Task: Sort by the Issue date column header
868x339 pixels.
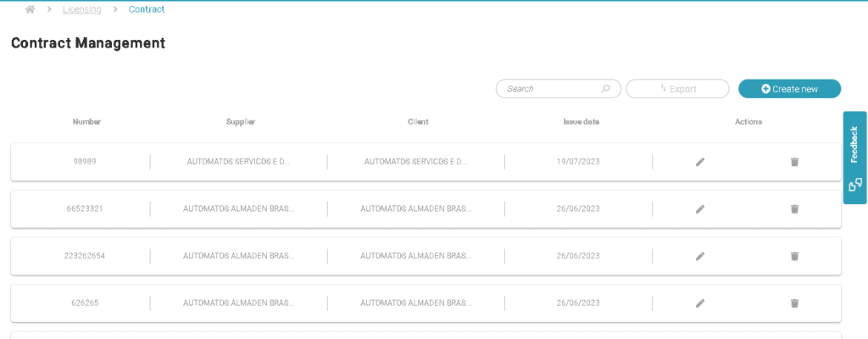Action: tap(581, 122)
